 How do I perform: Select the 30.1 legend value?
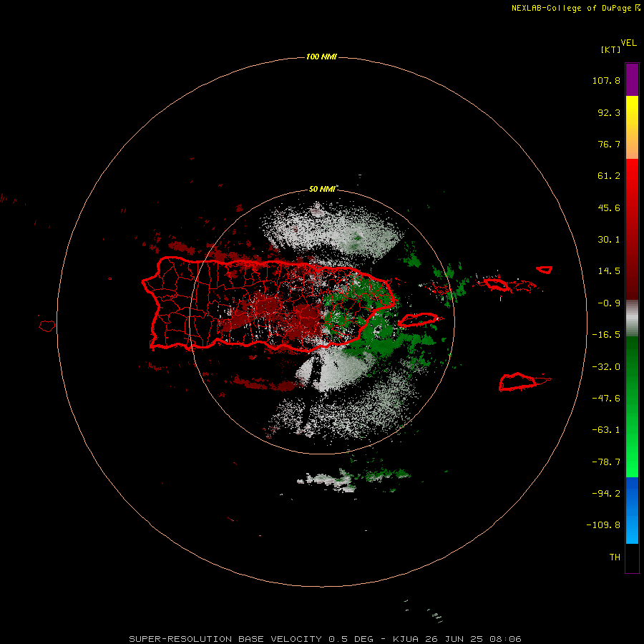[609, 240]
